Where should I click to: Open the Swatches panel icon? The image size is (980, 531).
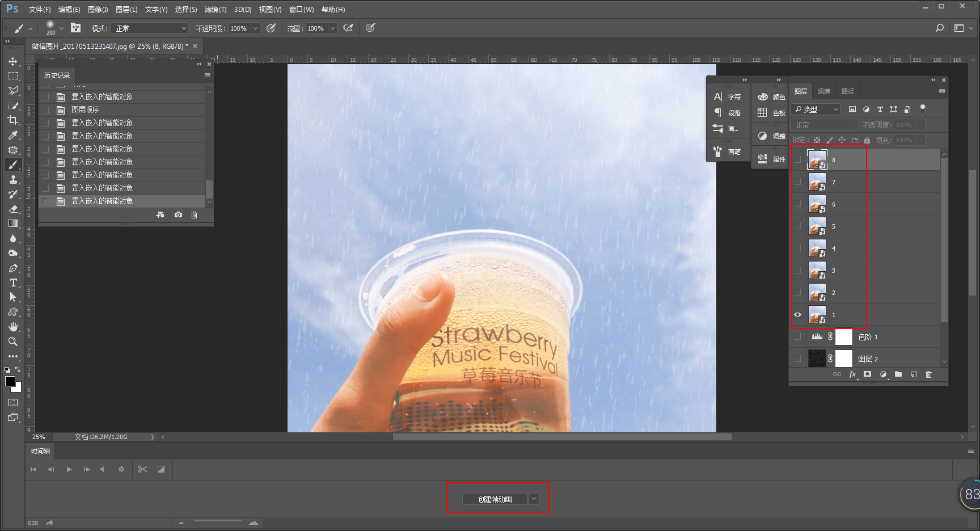[x=762, y=113]
